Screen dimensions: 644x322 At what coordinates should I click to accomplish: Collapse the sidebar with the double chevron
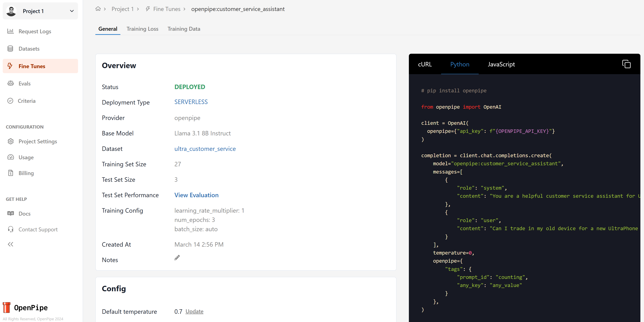tap(10, 244)
